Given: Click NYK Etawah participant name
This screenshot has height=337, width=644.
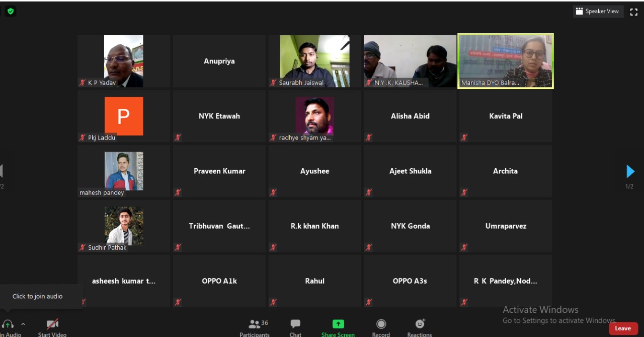Looking at the screenshot, I should [x=219, y=116].
